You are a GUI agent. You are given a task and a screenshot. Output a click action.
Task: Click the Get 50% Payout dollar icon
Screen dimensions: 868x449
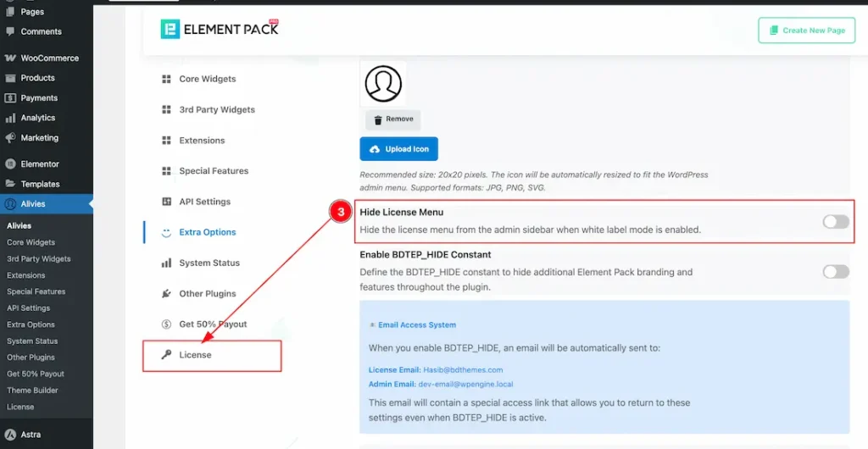click(x=166, y=324)
